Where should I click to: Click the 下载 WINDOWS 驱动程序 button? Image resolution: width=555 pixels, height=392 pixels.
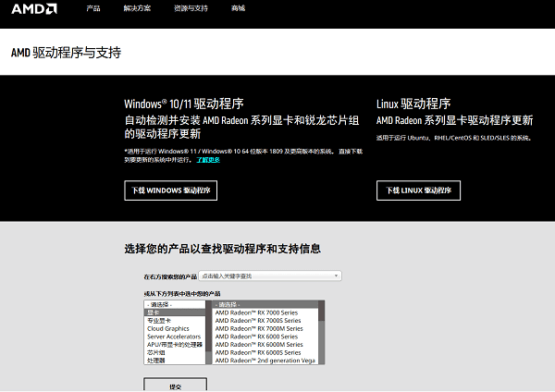(x=170, y=191)
